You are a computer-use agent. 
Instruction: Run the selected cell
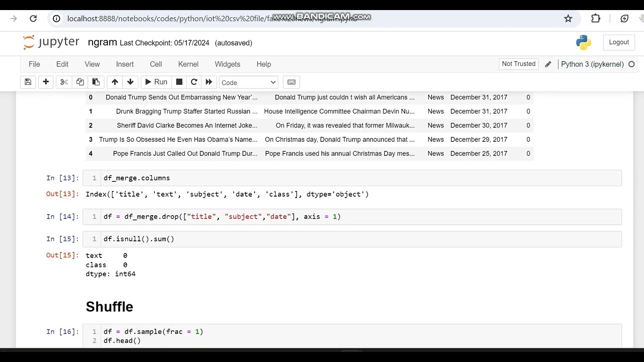[156, 82]
